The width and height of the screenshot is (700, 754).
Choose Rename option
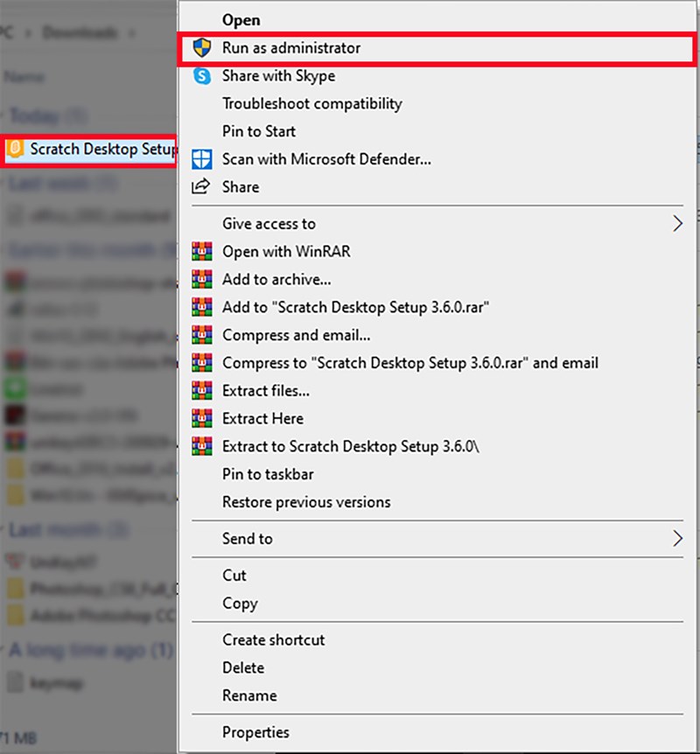coord(437,695)
